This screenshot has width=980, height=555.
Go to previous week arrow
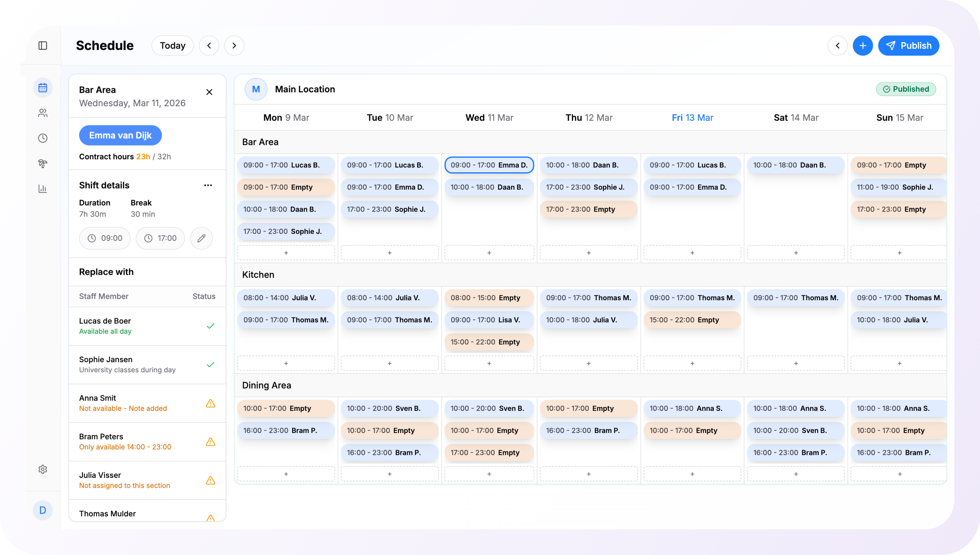coord(209,46)
